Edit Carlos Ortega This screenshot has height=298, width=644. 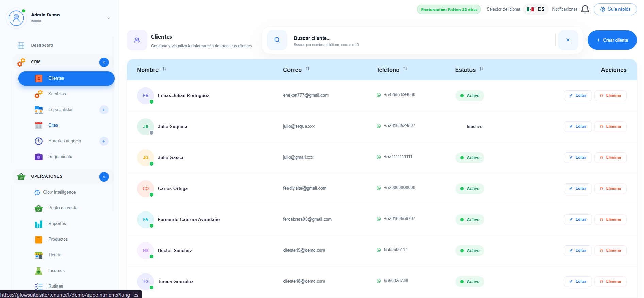point(578,189)
